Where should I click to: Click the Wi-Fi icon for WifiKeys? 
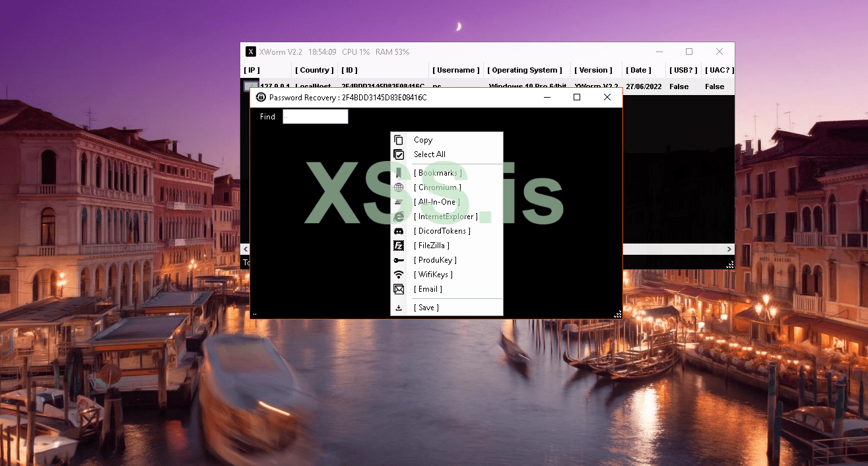(399, 275)
